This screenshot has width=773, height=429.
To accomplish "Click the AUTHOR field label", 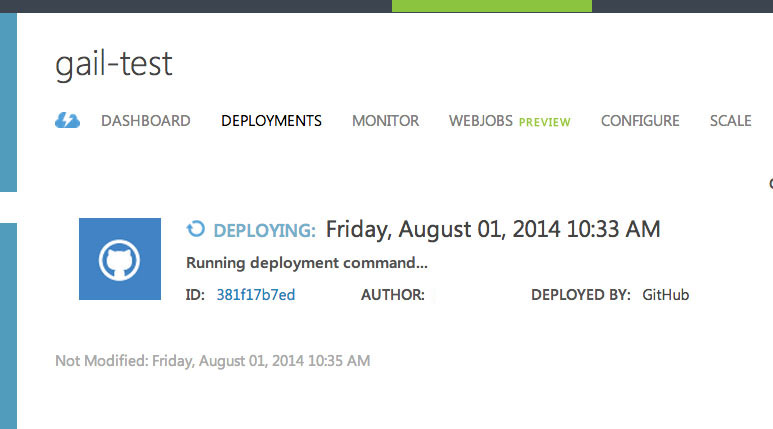I will pos(392,295).
